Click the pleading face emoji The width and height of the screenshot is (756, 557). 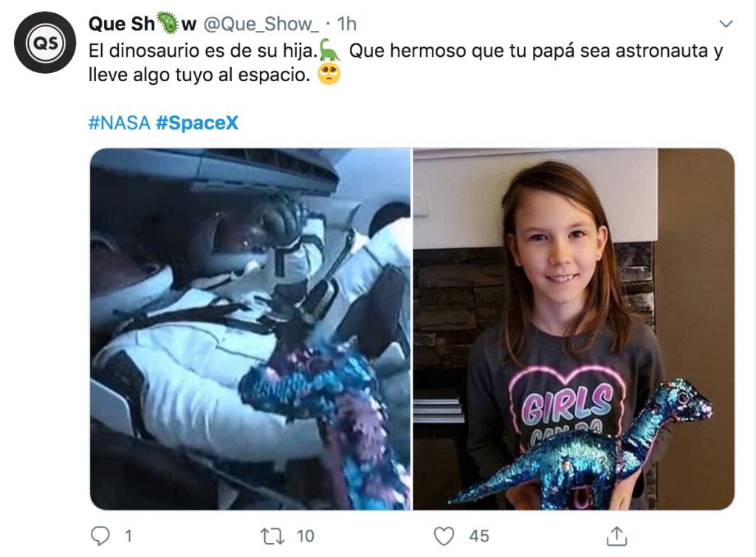tap(329, 74)
